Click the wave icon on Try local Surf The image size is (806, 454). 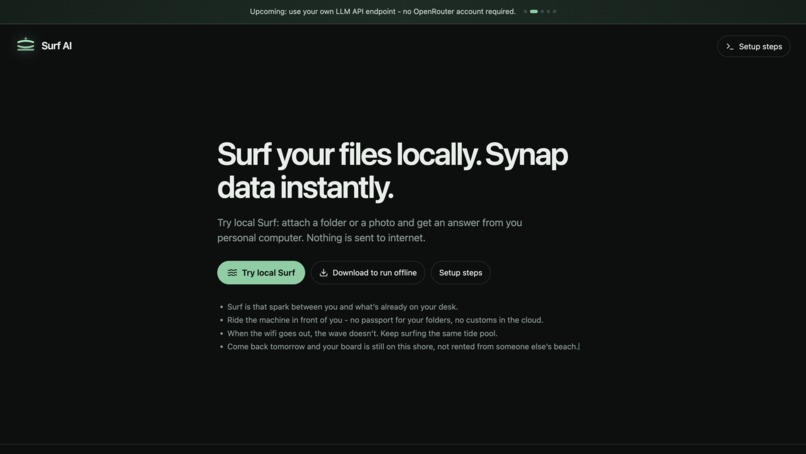point(232,273)
